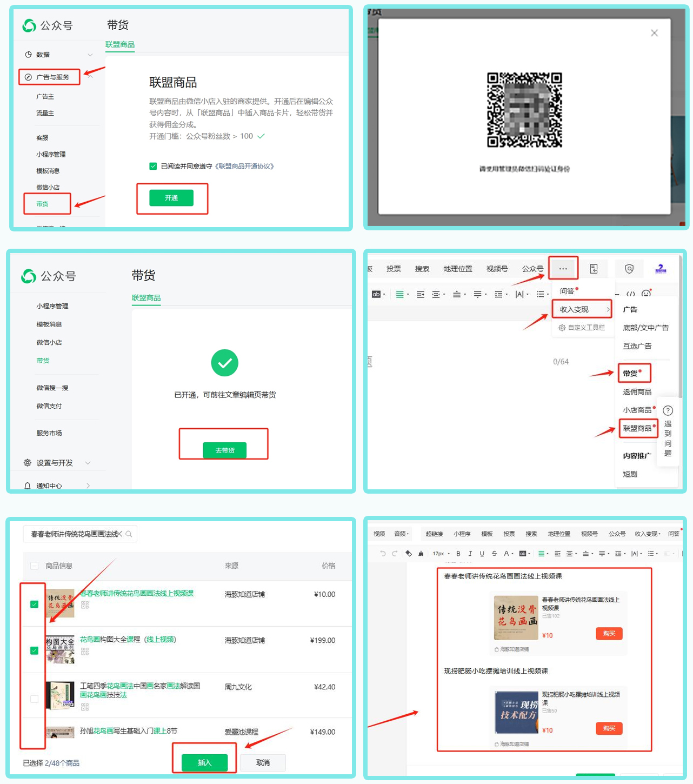The height and width of the screenshot is (784, 693).
Task: Click the green 去带货 button
Action: [x=225, y=450]
